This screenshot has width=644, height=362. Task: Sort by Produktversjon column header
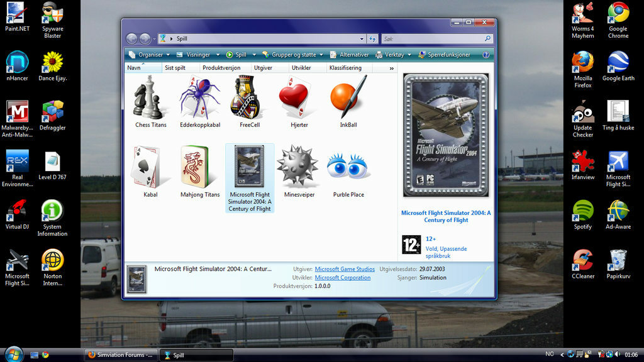point(225,68)
